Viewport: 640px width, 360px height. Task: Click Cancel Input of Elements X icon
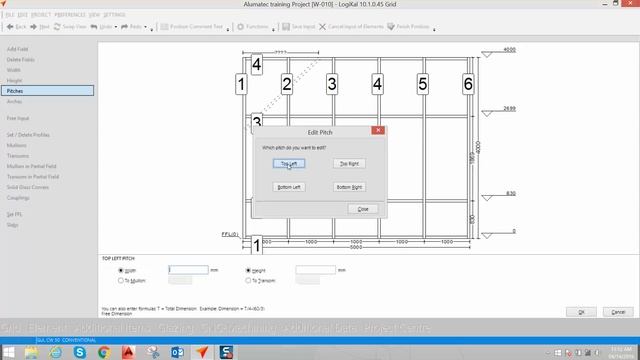click(322, 27)
